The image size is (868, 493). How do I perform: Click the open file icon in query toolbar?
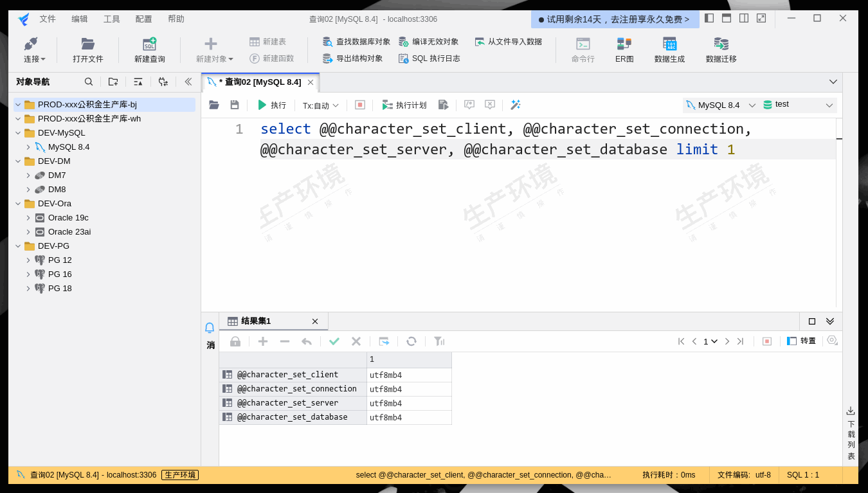tap(214, 105)
